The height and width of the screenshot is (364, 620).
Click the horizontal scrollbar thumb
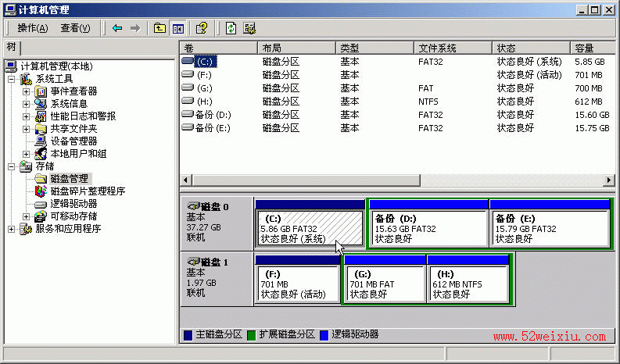pyautogui.click(x=306, y=180)
